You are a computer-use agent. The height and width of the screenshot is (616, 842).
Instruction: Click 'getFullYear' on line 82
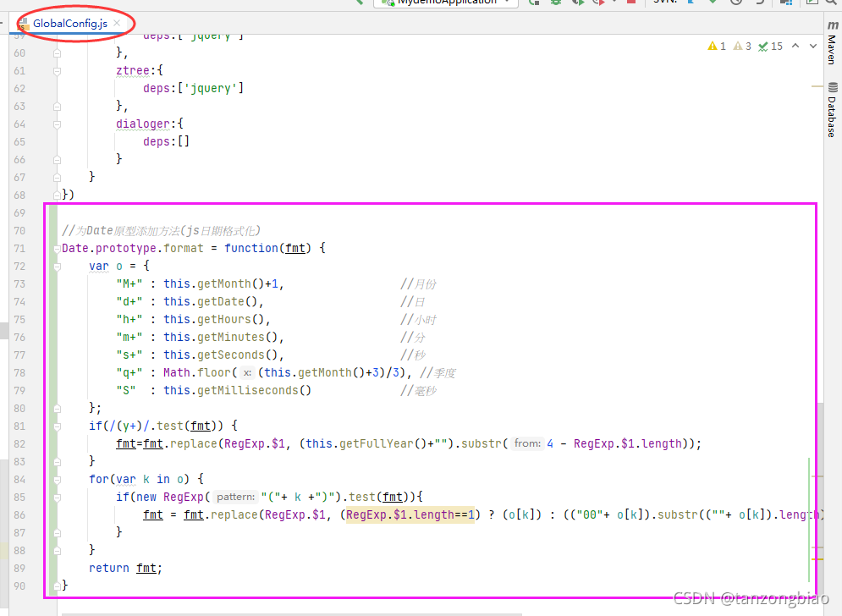377,443
